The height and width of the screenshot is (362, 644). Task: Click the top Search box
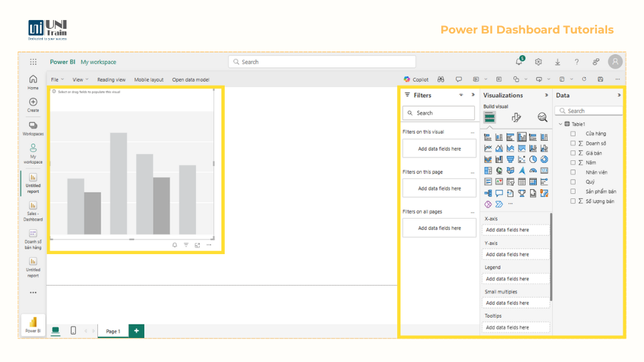coord(322,62)
